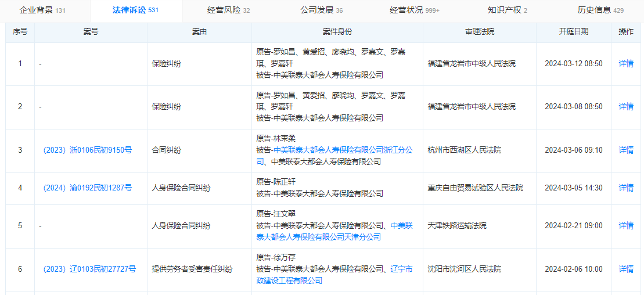Click the 序号 column header
This screenshot has height=295, width=644.
tap(20, 32)
